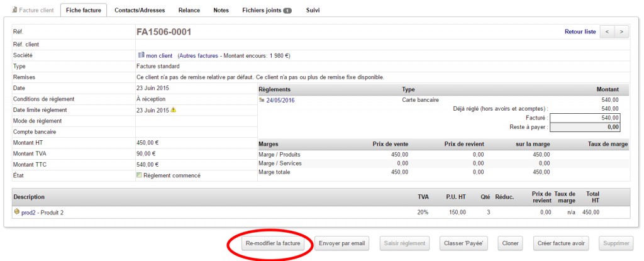
Task: Open the Contacts/Adresses tab
Action: 143,11
